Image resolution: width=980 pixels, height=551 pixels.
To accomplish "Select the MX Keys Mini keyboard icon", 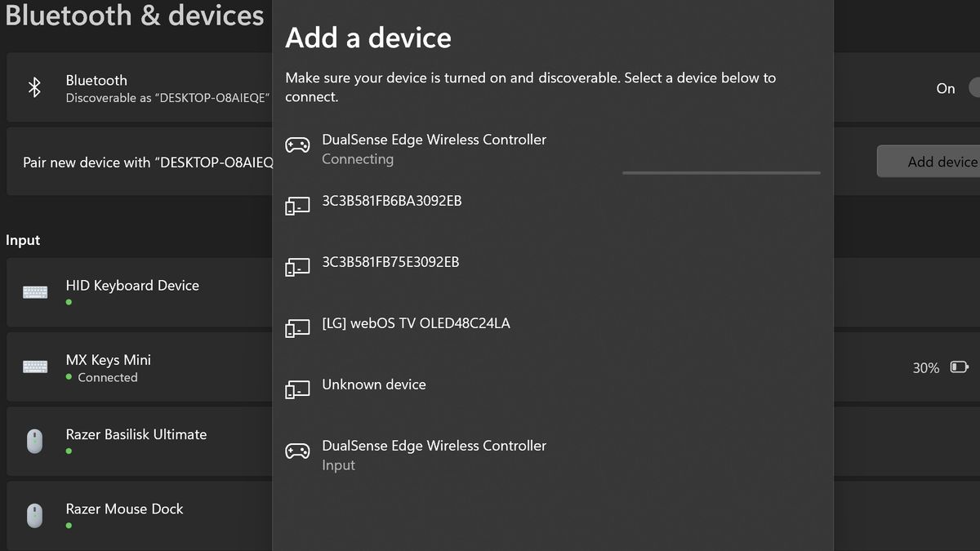I will [34, 366].
